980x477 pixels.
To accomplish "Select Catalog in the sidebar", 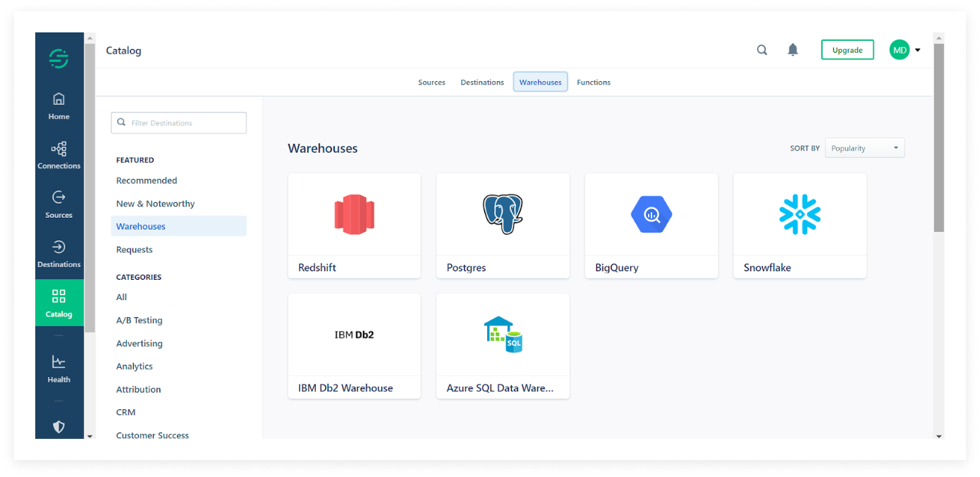I will 59,303.
